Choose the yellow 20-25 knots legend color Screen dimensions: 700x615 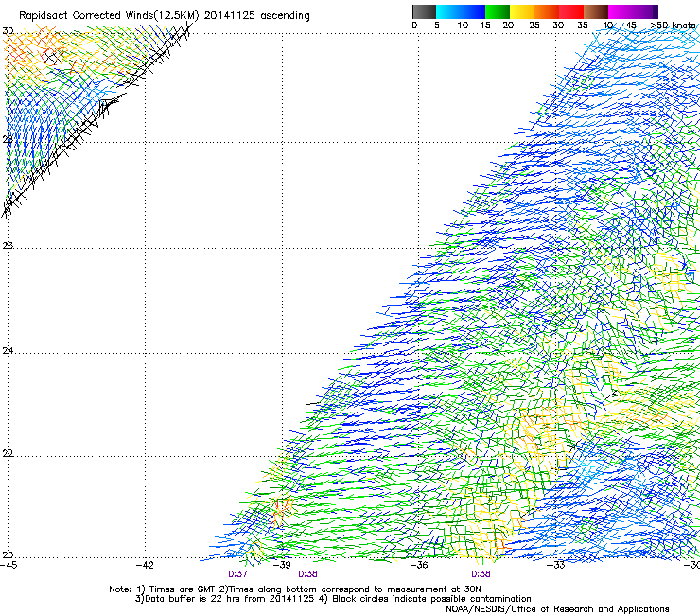(522, 11)
